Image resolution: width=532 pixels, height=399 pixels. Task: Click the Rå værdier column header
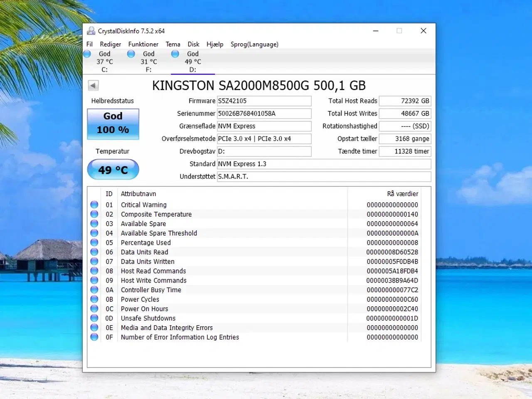[402, 194]
